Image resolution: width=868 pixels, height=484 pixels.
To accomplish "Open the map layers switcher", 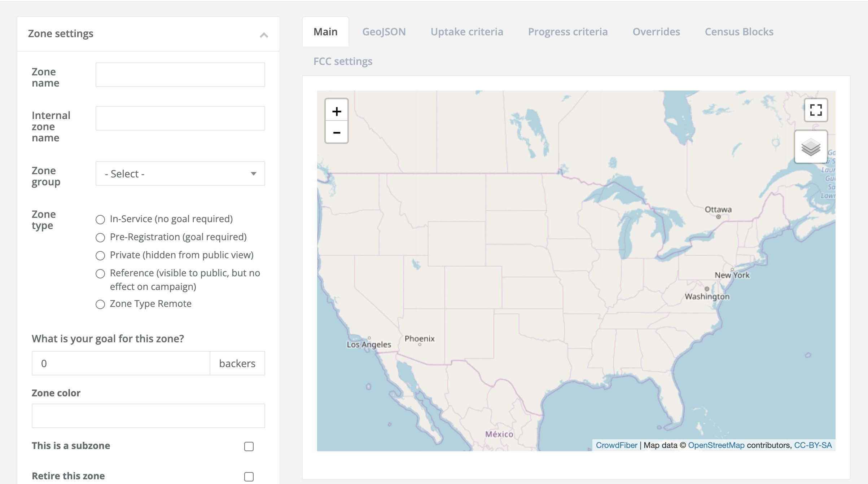I will [811, 146].
